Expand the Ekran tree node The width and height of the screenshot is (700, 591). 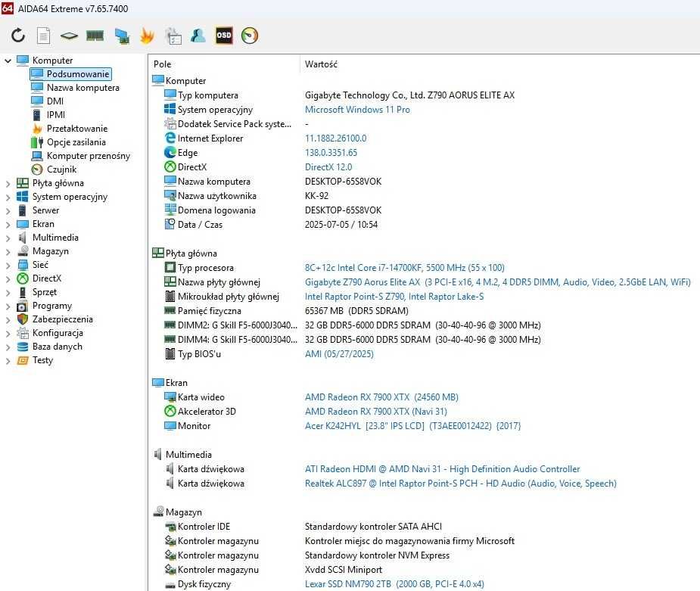pos(8,224)
